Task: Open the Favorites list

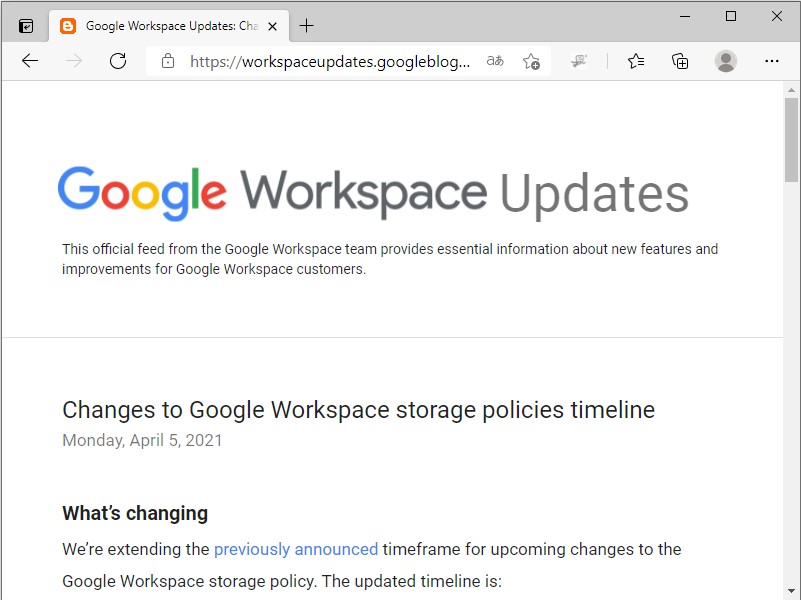Action: (x=635, y=61)
